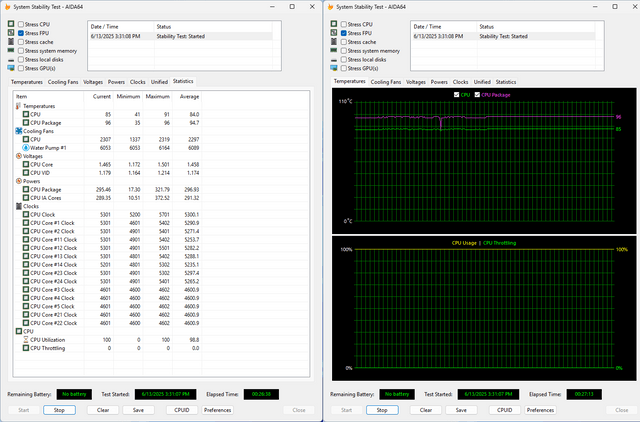Image resolution: width=640 pixels, height=422 pixels.
Task: Open Powers tab in left window
Action: pos(116,82)
